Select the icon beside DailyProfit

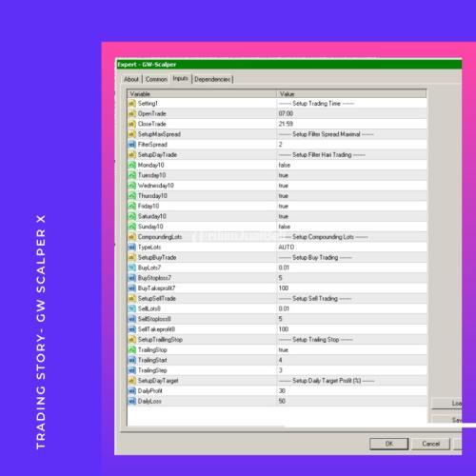pyautogui.click(x=132, y=390)
